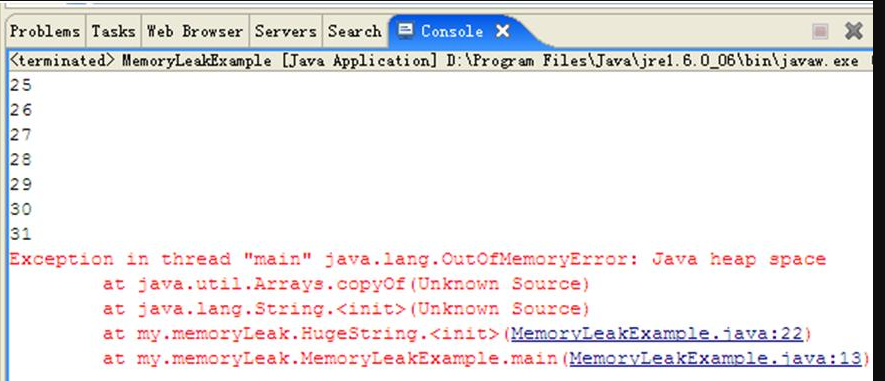Open MemoryLeakExample.java:13 stack trace link
This screenshot has height=381, width=885.
tap(716, 358)
